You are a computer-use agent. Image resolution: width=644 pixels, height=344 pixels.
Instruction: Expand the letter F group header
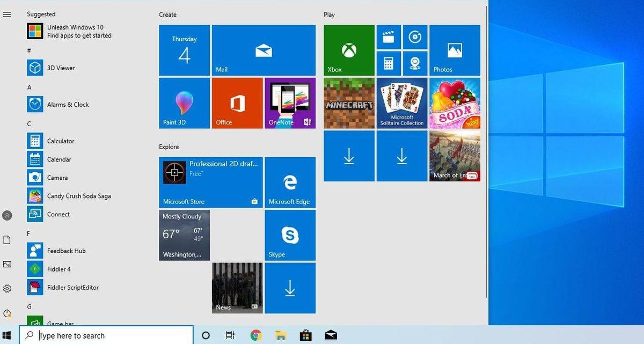click(x=29, y=233)
